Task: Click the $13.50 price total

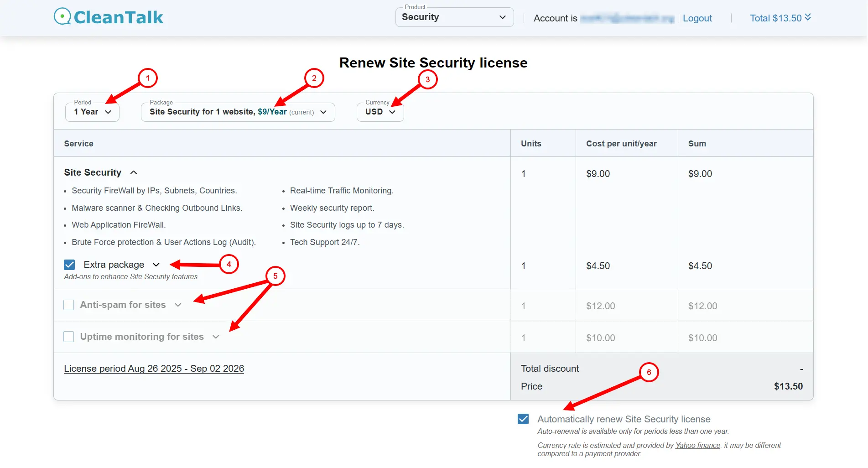Action: (x=788, y=386)
